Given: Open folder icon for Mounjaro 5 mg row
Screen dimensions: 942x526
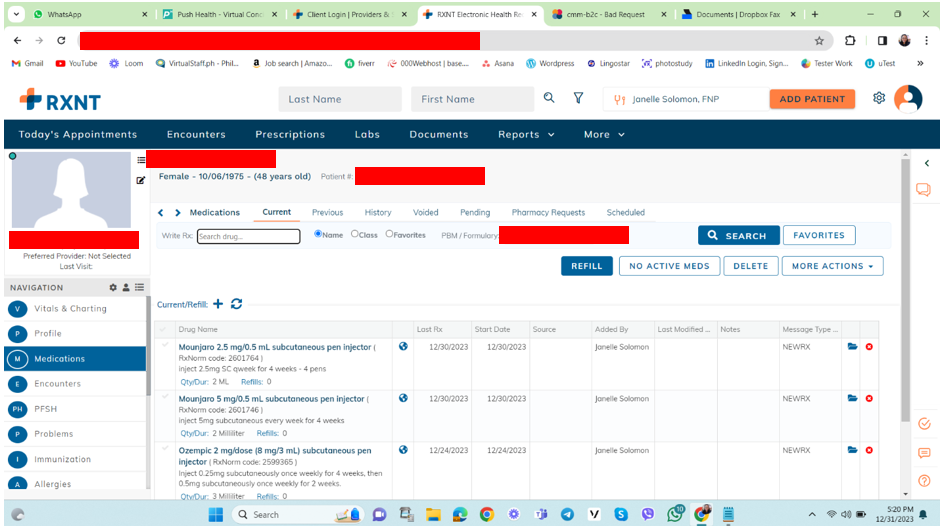Looking at the screenshot, I should click(852, 398).
